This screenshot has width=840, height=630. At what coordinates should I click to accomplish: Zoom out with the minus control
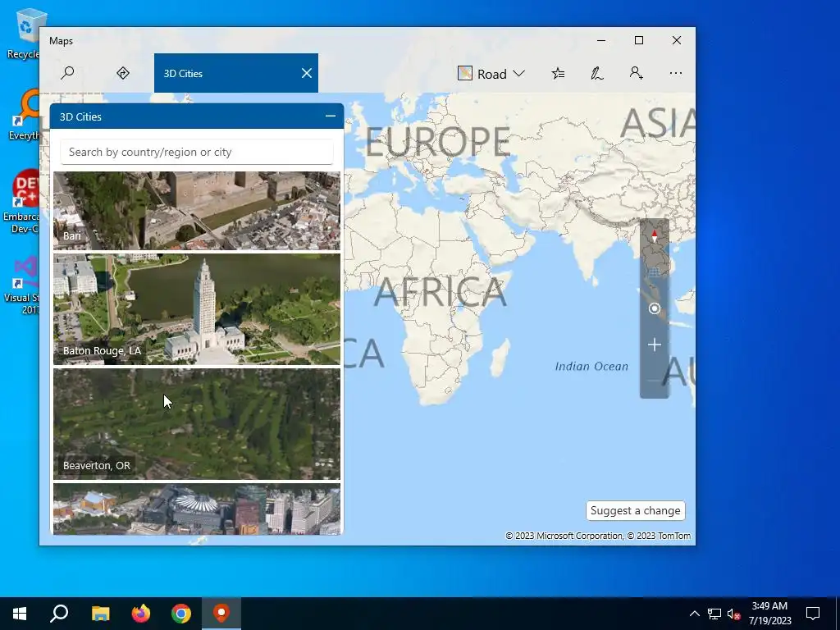tap(654, 381)
